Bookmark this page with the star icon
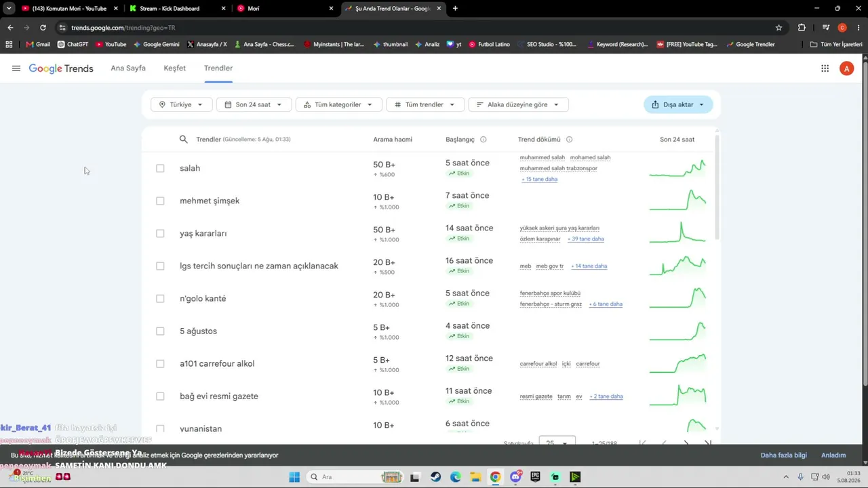Screen dimensions: 868x488 click(778, 28)
